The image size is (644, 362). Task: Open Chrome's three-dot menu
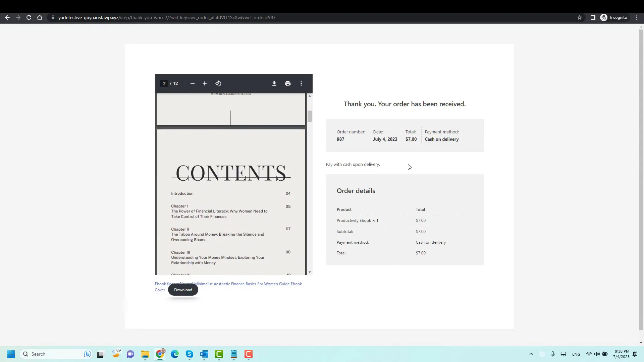(x=637, y=17)
